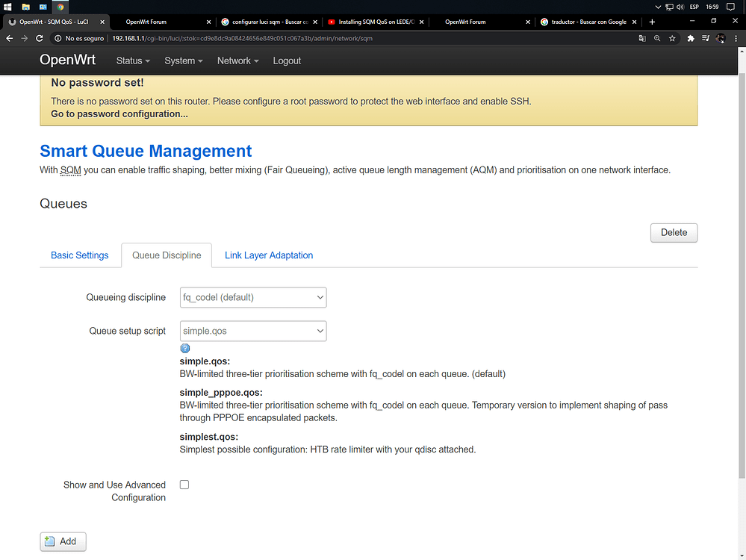
Task: Open the Chrome extensions puzzle icon
Action: point(690,38)
